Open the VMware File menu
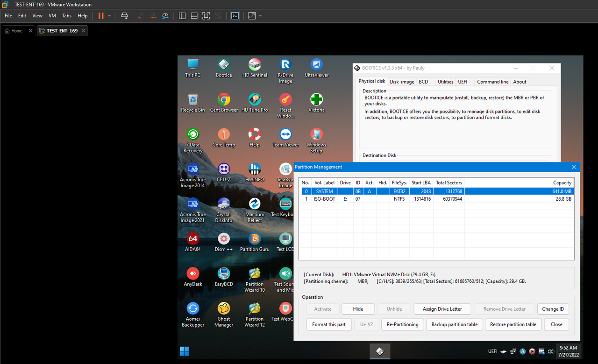Viewport: 598px width, 364px height. [x=8, y=15]
